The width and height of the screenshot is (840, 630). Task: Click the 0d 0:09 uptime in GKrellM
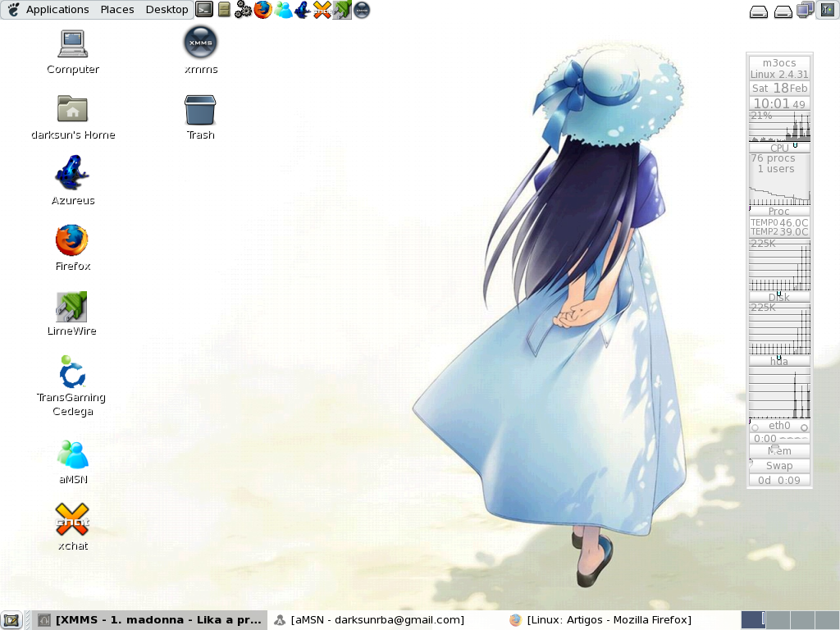coord(779,481)
